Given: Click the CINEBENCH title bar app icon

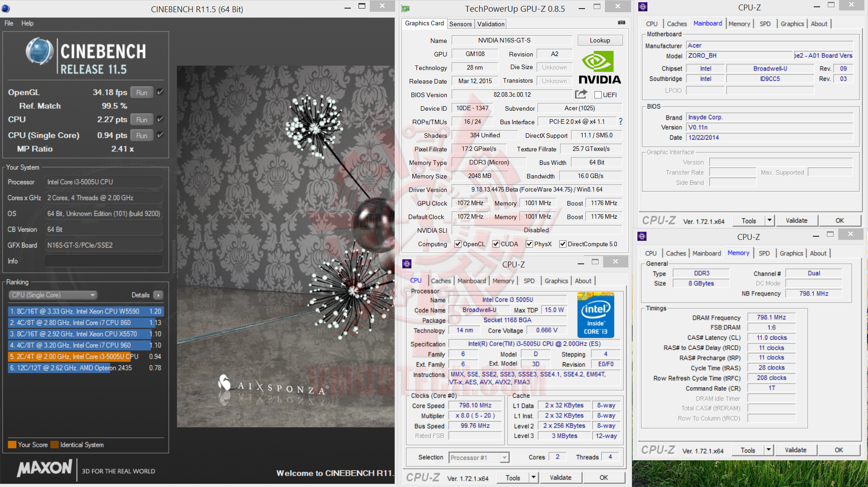Looking at the screenshot, I should pos(6,9).
